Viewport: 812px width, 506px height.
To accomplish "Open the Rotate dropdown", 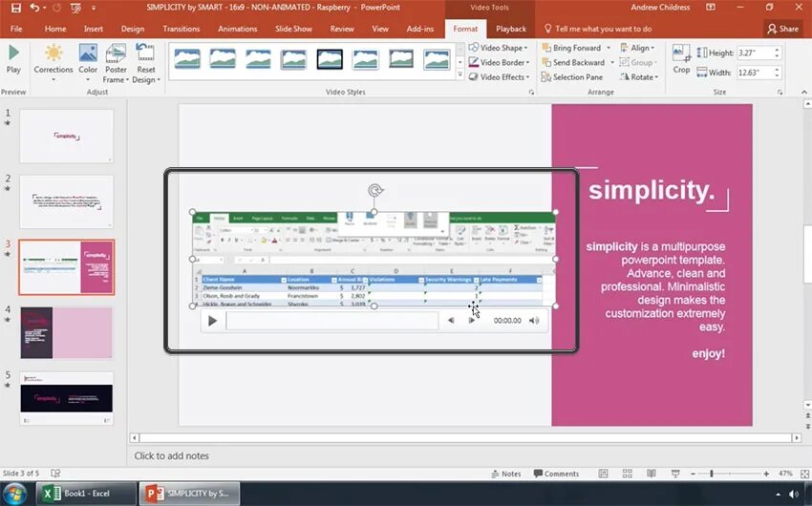I will (x=639, y=76).
